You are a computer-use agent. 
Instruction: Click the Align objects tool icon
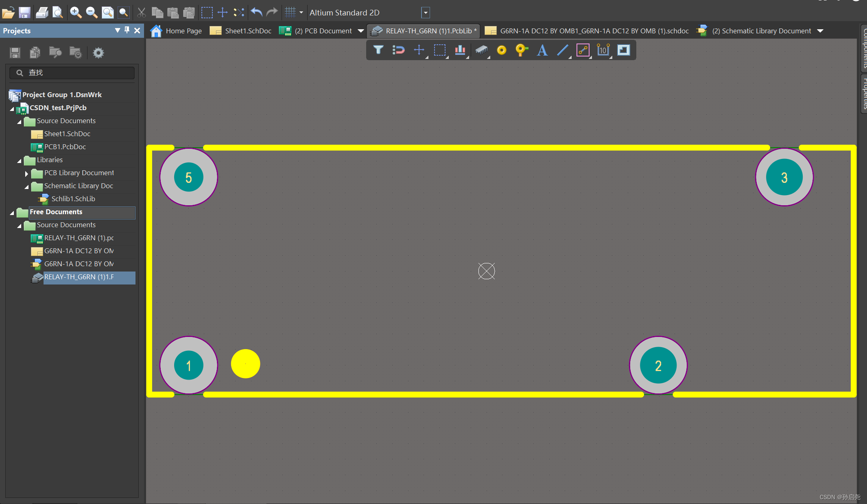pos(460,50)
